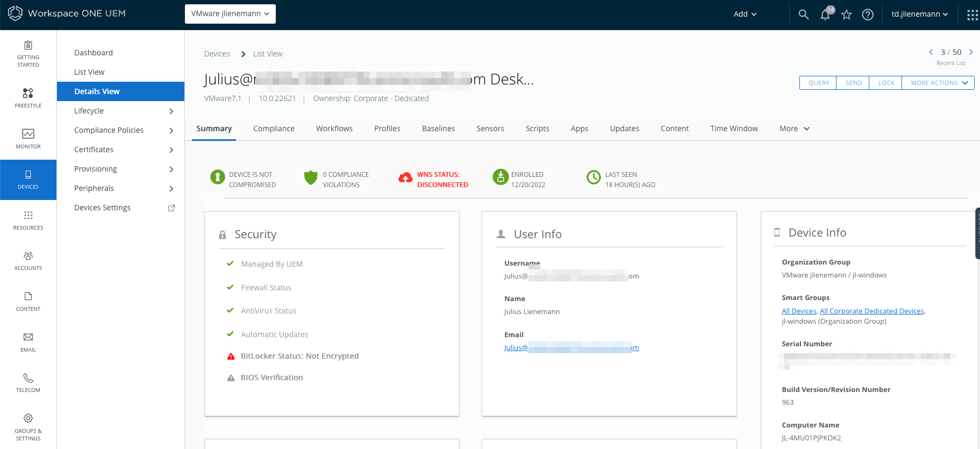
Task: Open the Getting Started sidebar section
Action: [28, 53]
